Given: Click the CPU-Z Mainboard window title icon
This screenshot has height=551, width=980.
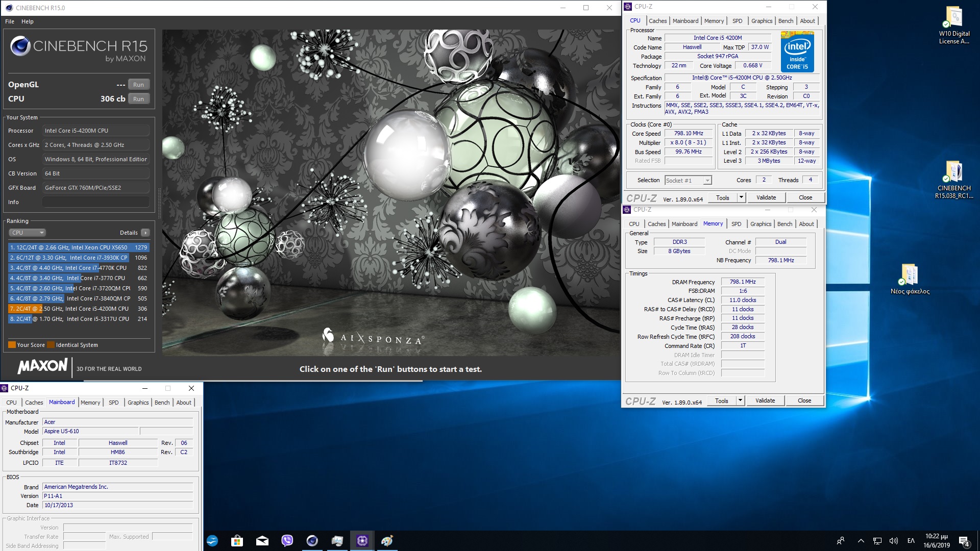Looking at the screenshot, I should tap(5, 388).
